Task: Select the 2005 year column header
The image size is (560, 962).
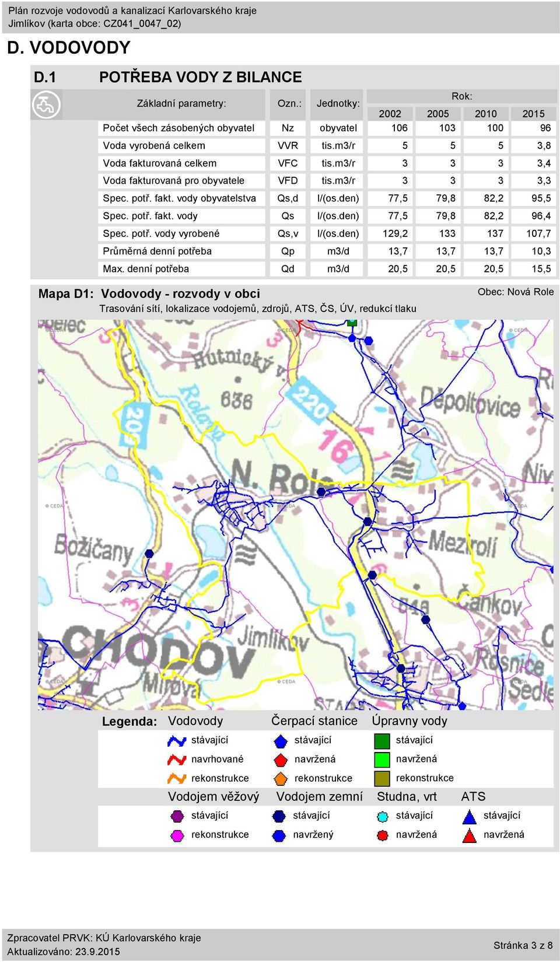Action: pyautogui.click(x=437, y=114)
